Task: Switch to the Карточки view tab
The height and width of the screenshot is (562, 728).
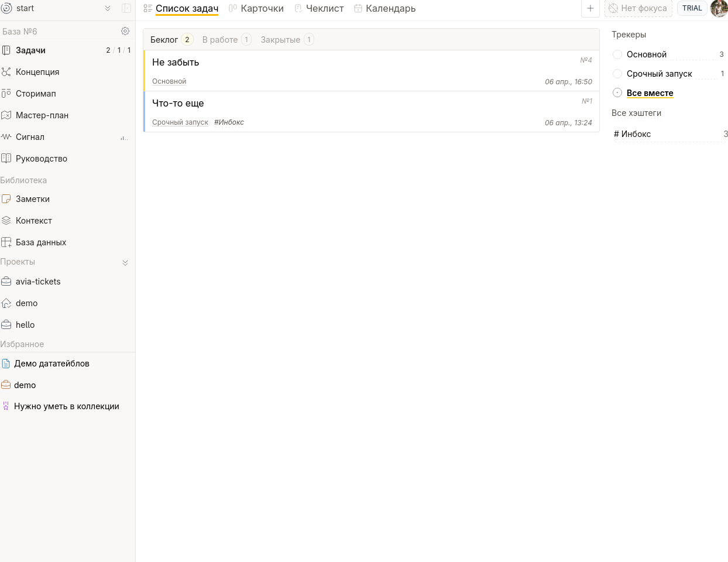Action: pos(262,9)
